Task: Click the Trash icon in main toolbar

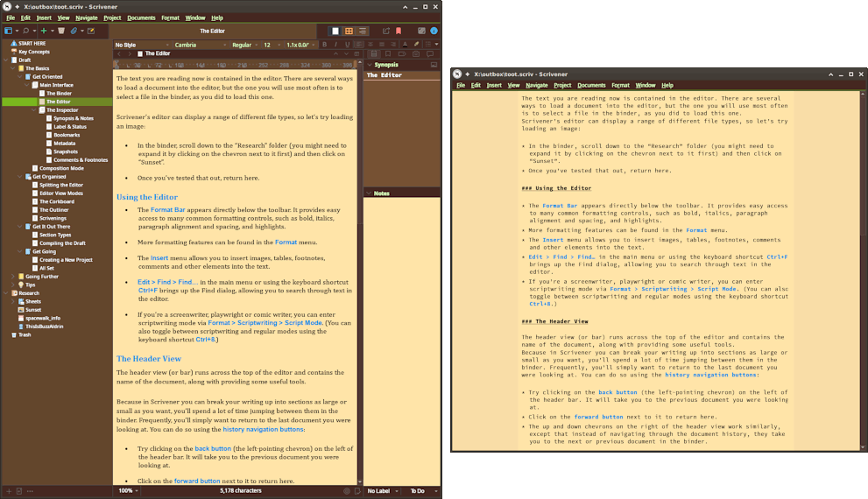Action: [x=61, y=31]
